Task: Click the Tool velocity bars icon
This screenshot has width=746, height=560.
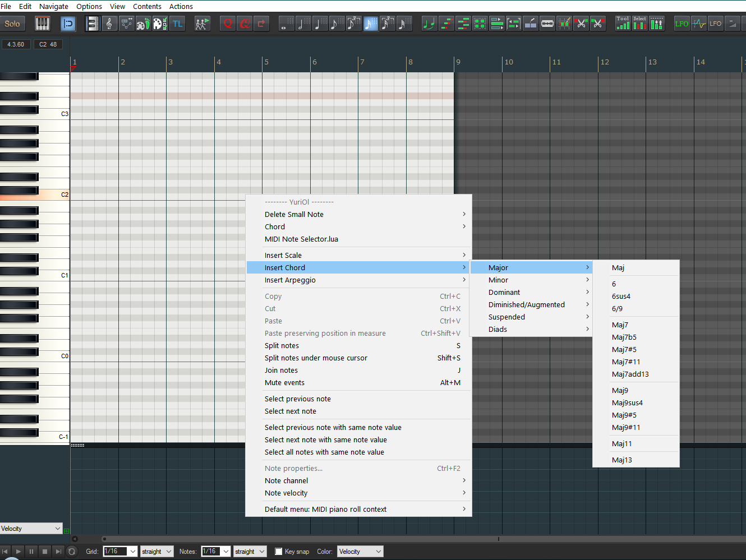Action: (623, 24)
